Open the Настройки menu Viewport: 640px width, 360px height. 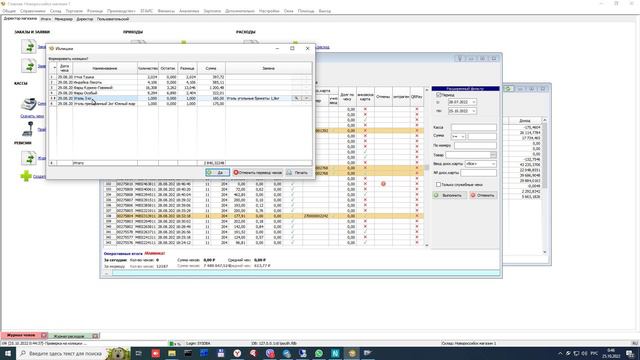pos(269,11)
